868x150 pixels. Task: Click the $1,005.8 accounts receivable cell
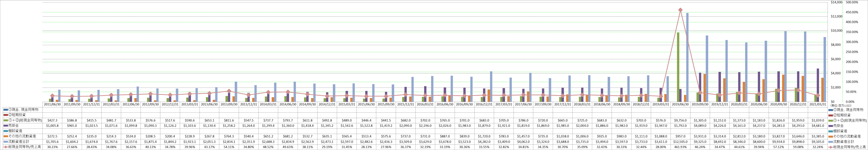[x=53, y=126]
